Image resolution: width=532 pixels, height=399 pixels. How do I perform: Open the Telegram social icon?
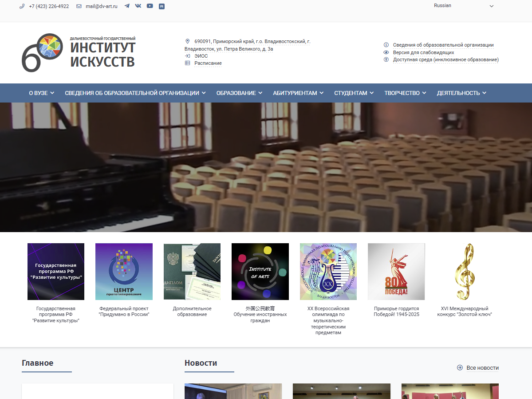point(127,6)
